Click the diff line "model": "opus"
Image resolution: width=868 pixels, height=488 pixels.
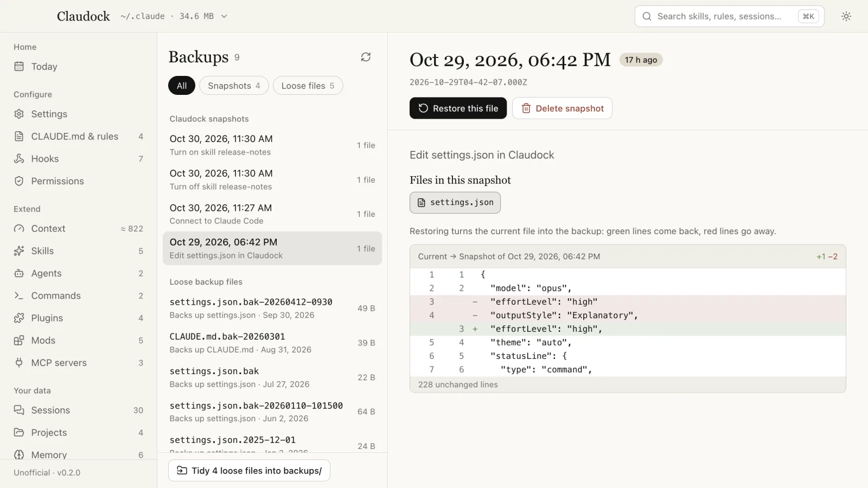[x=628, y=288]
